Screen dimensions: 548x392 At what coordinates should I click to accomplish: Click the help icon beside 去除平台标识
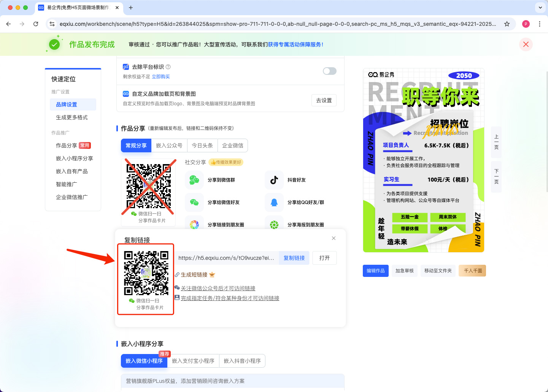point(168,67)
